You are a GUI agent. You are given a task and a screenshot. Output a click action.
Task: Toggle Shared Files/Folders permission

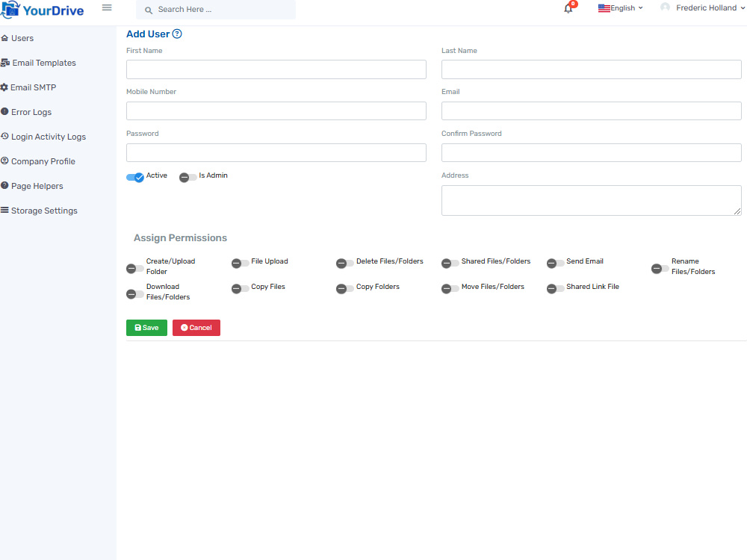click(450, 264)
